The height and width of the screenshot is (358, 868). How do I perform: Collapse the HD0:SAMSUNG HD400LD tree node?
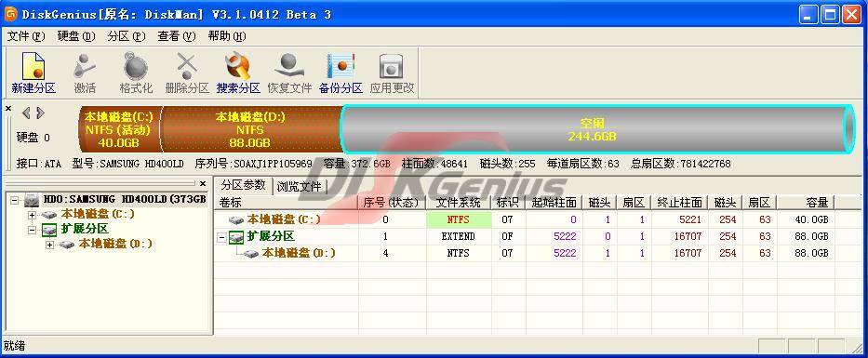14,199
